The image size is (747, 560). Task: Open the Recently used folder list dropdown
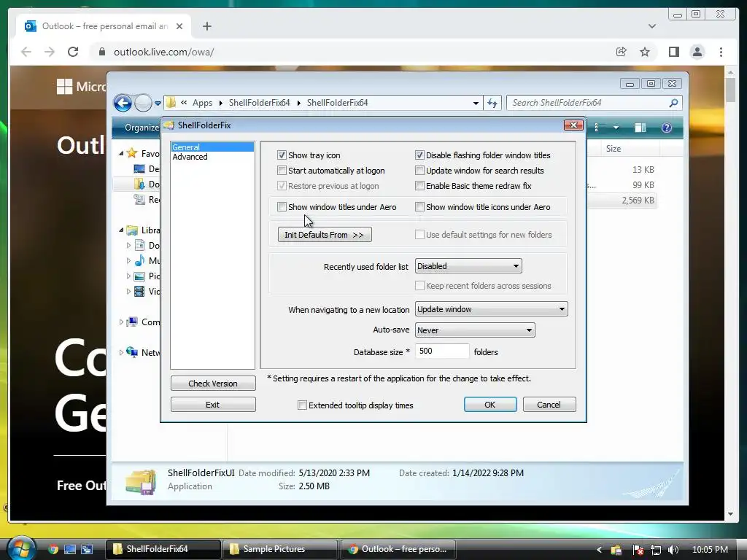point(468,266)
